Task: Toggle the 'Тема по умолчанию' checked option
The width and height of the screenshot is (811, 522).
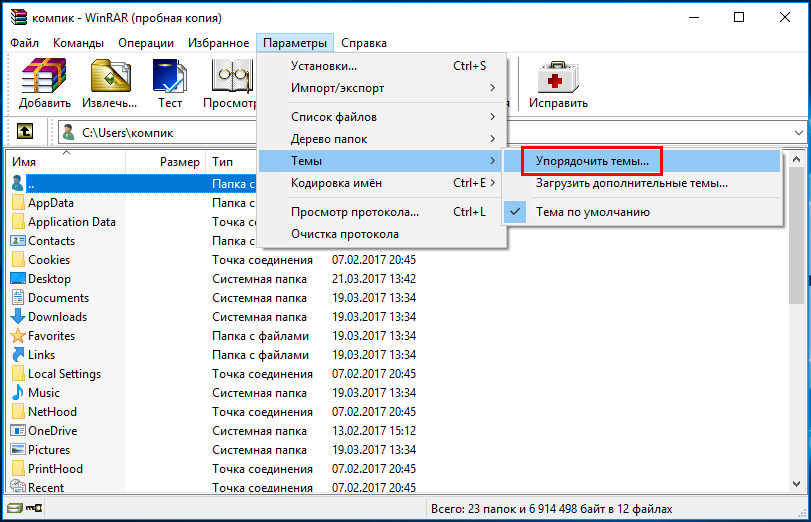Action: pyautogui.click(x=642, y=212)
